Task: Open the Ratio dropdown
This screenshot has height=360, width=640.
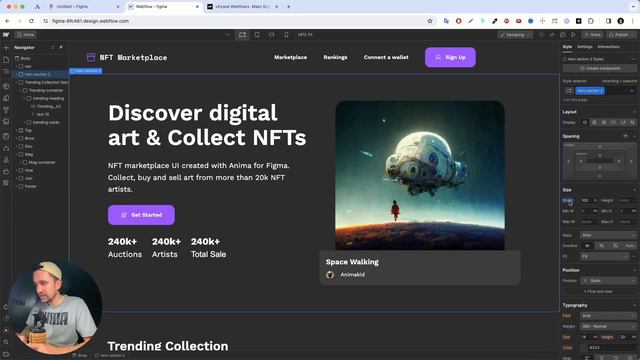Action: tap(608, 235)
